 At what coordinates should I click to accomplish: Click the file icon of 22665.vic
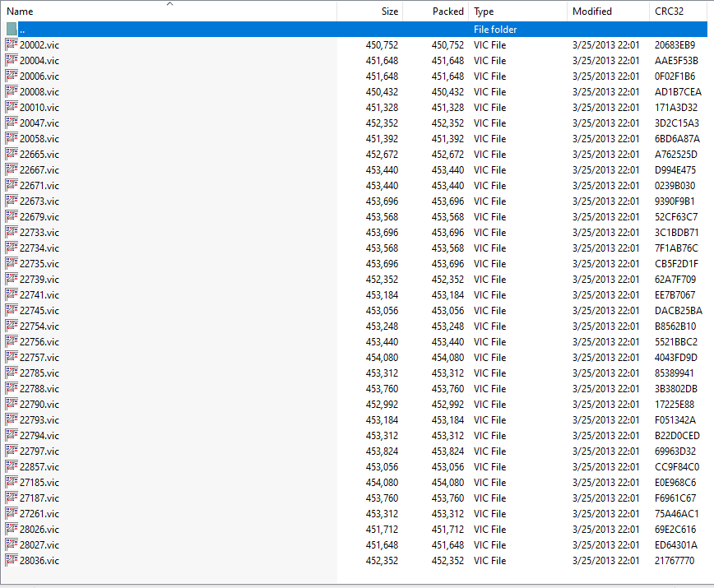point(12,154)
